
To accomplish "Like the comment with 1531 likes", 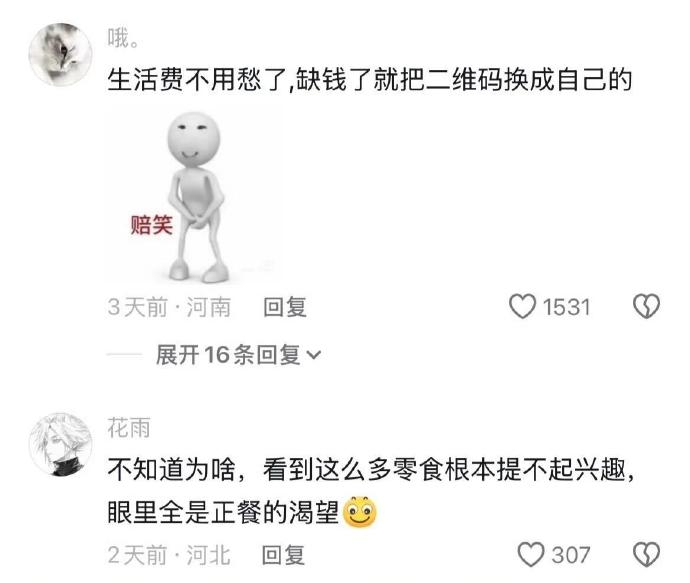I will (x=522, y=306).
